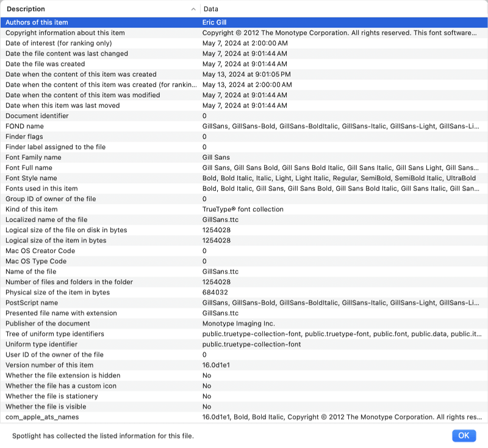Select 'Finder label assigned to the file' row
The image size is (488, 448).
[x=244, y=147]
